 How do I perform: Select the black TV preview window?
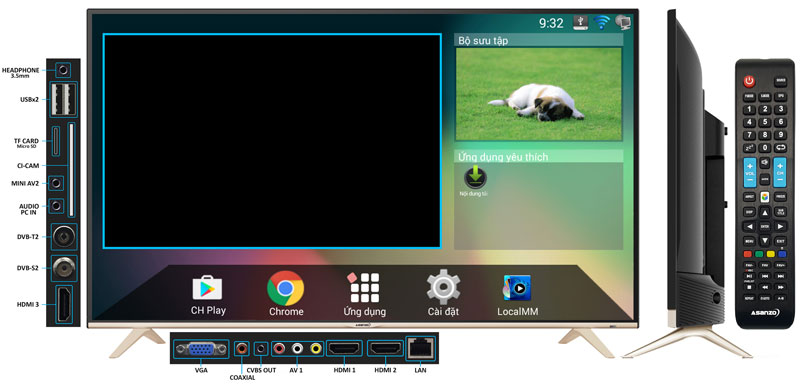coord(272,141)
